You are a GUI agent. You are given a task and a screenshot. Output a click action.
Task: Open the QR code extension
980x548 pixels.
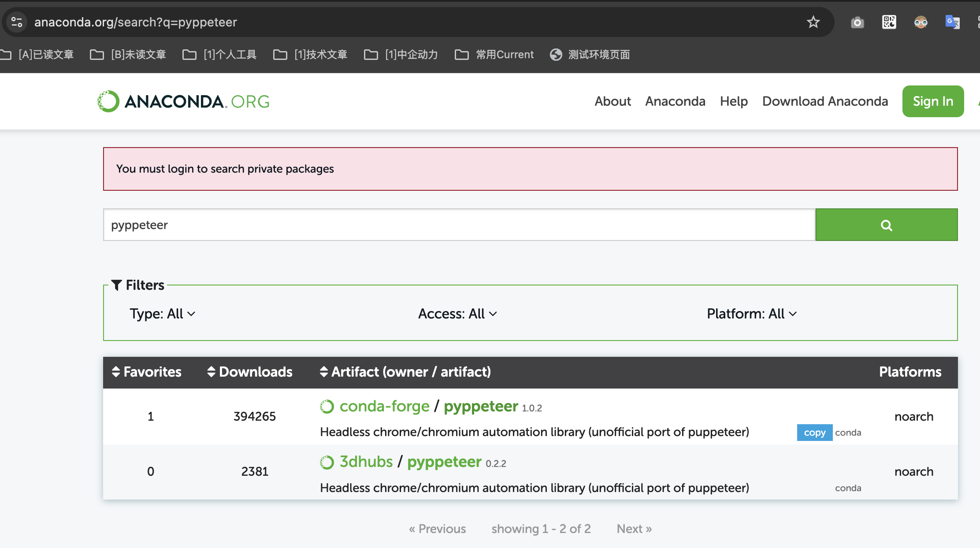pyautogui.click(x=889, y=22)
